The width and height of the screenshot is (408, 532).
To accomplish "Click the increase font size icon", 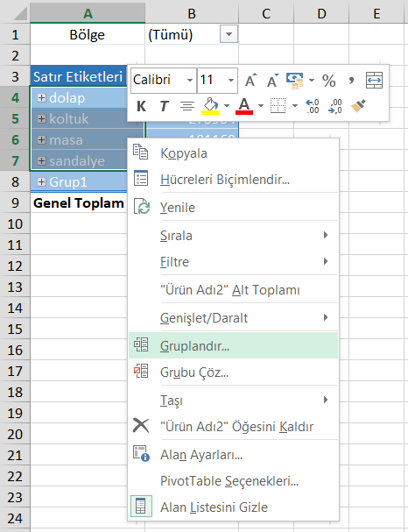I will (250, 81).
